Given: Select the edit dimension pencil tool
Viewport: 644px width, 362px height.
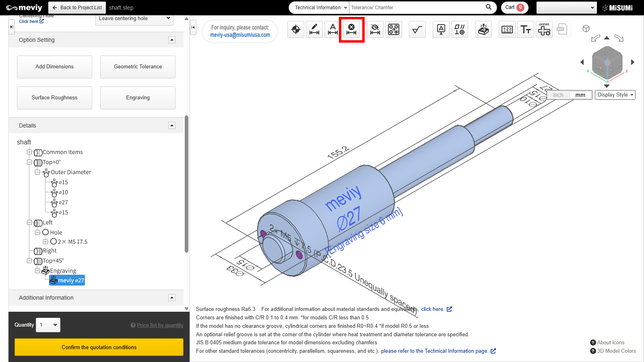Looking at the screenshot, I should [x=314, y=29].
